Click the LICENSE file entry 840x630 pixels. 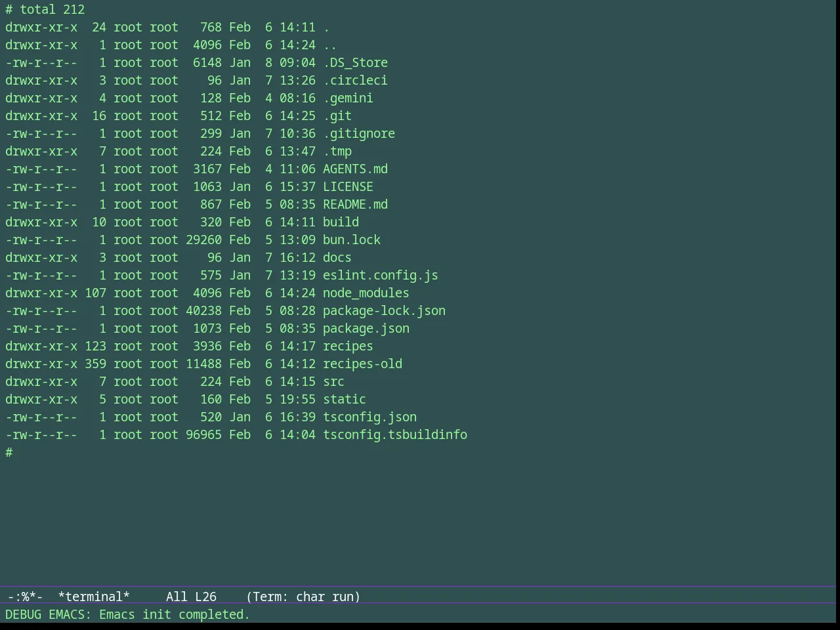point(348,187)
